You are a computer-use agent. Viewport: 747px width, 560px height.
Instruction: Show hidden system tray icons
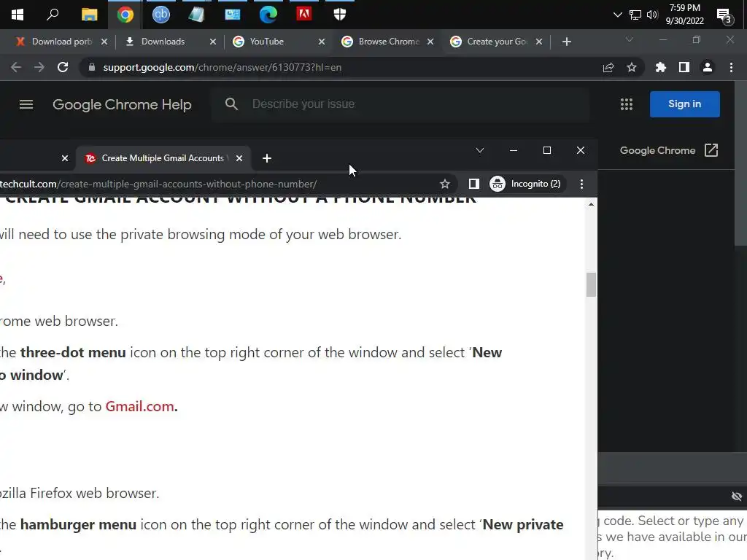(x=617, y=15)
